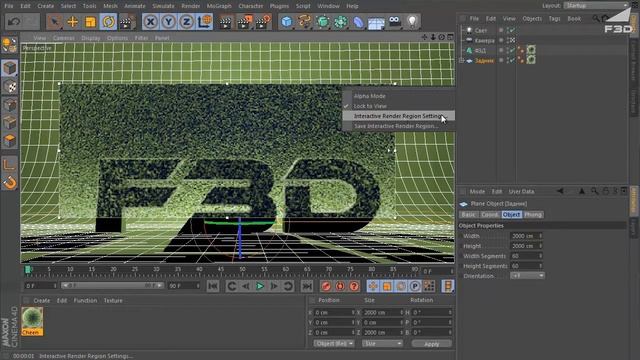Add a camera object icon
This screenshot has width=640, height=360.
[x=395, y=22]
